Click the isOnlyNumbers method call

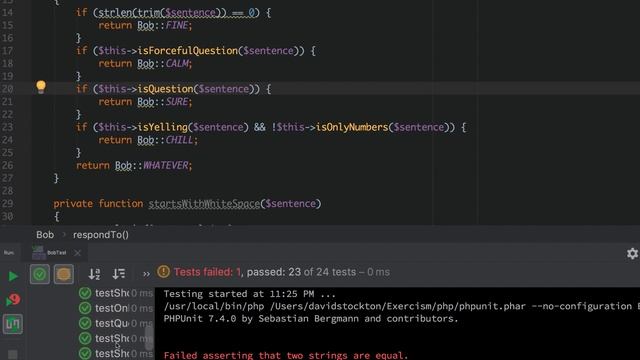coord(351,127)
